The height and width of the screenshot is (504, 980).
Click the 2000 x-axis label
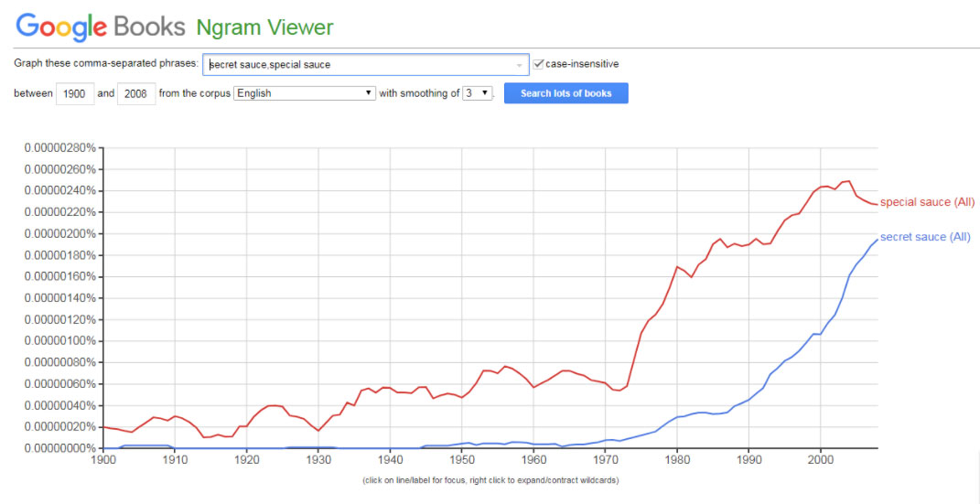(821, 460)
